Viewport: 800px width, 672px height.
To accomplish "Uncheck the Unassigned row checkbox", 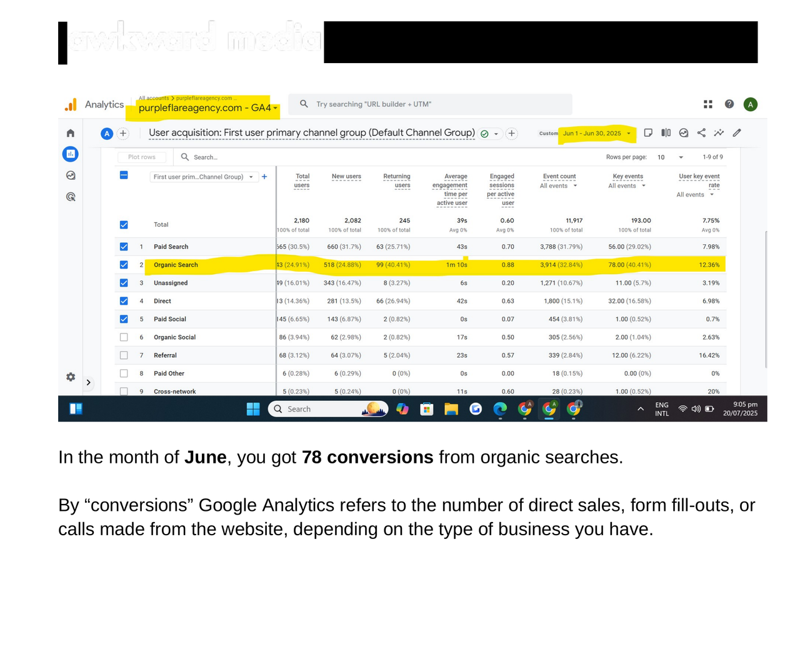I will pyautogui.click(x=124, y=283).
